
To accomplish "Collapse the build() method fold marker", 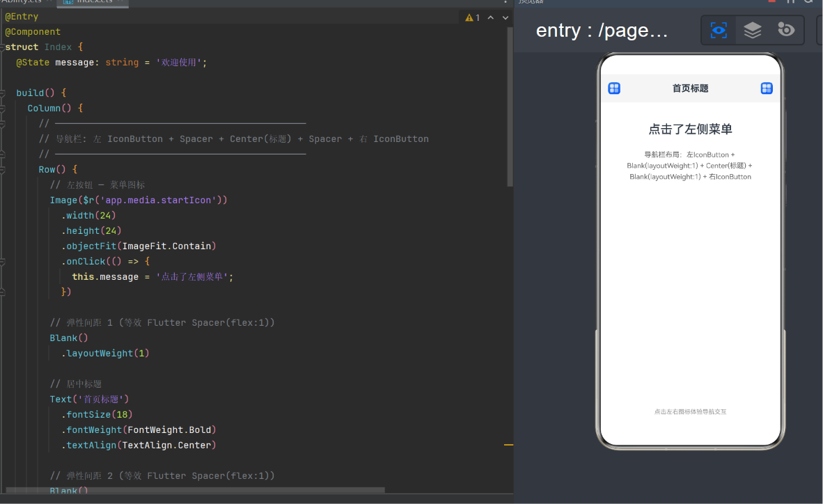I will (x=2, y=93).
